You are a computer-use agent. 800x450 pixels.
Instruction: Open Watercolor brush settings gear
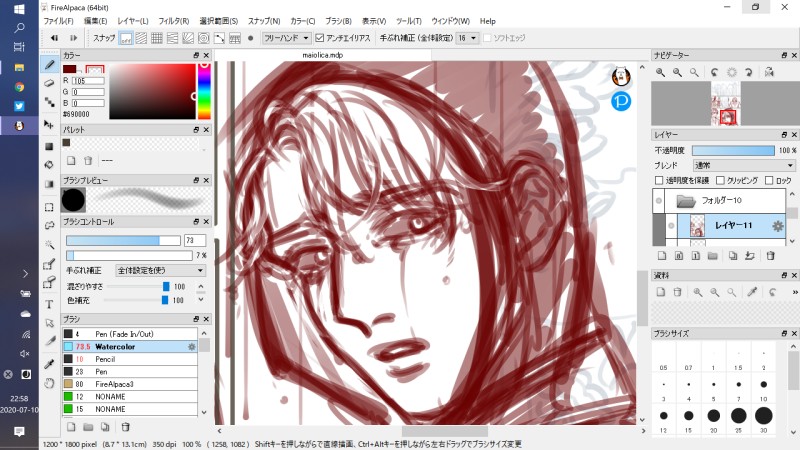191,346
